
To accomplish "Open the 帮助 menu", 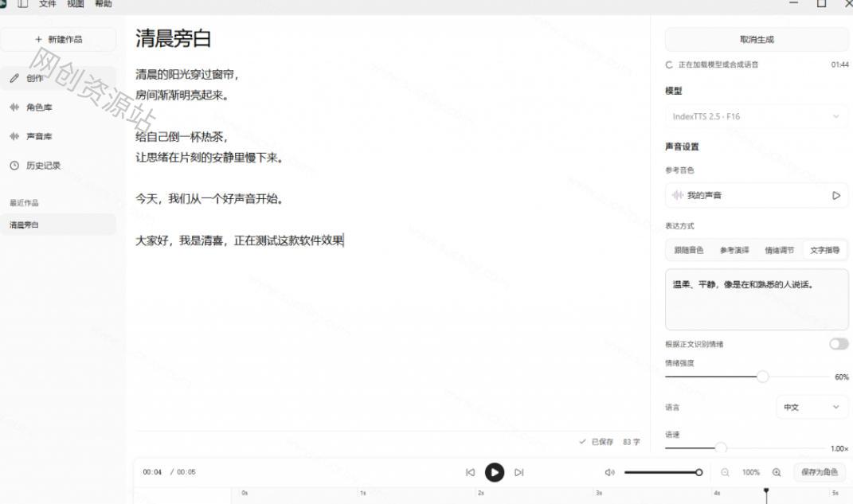I will point(104,4).
